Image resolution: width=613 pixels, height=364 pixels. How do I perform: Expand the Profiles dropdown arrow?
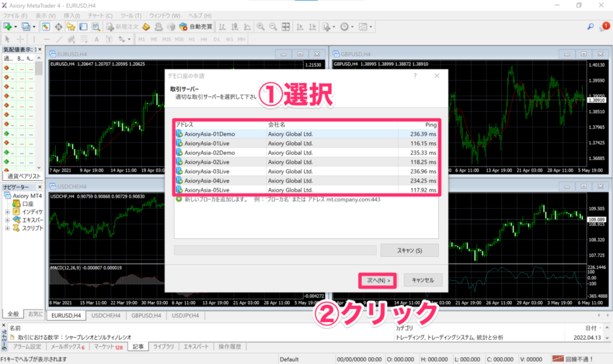(x=34, y=26)
